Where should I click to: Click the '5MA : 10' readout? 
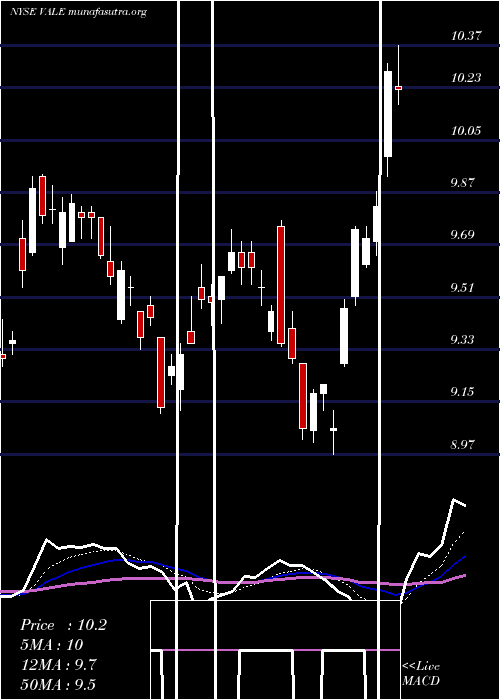click(52, 645)
